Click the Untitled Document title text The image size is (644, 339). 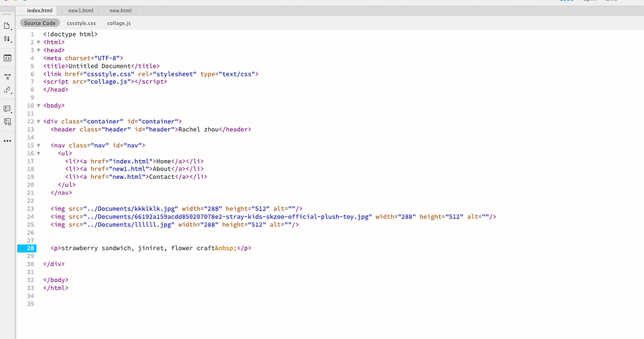tap(99, 66)
